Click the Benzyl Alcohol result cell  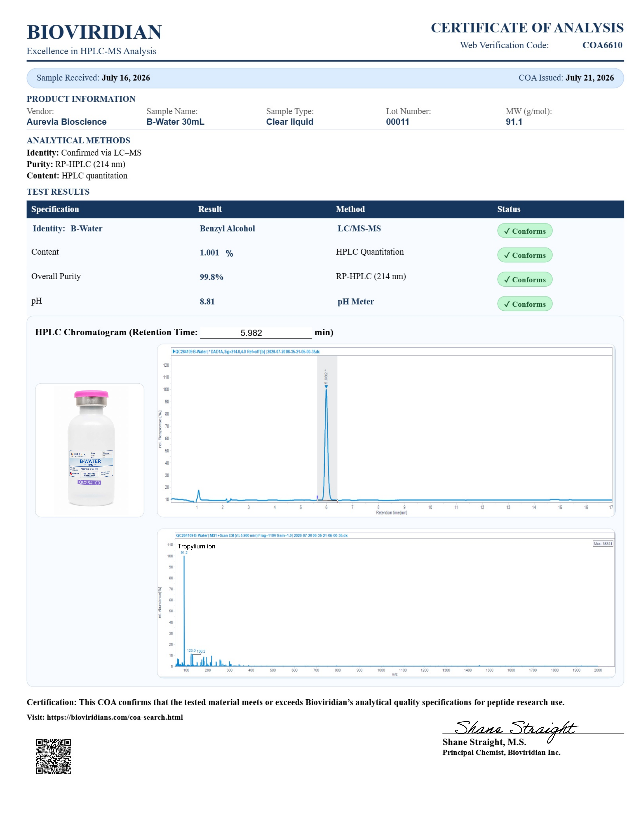227,229
